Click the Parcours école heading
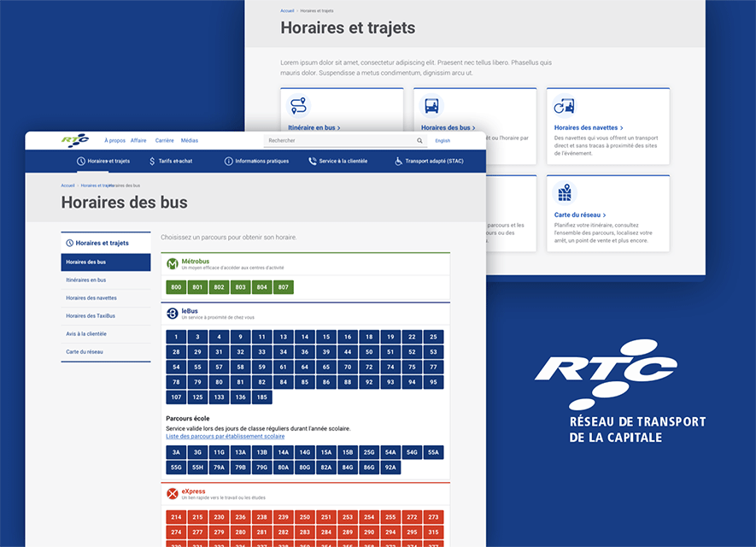Viewport: 756px width, 547px height. coord(188,418)
